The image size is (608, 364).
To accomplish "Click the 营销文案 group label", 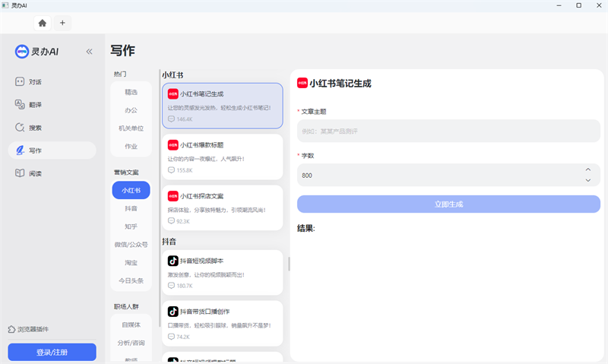I will tap(126, 172).
